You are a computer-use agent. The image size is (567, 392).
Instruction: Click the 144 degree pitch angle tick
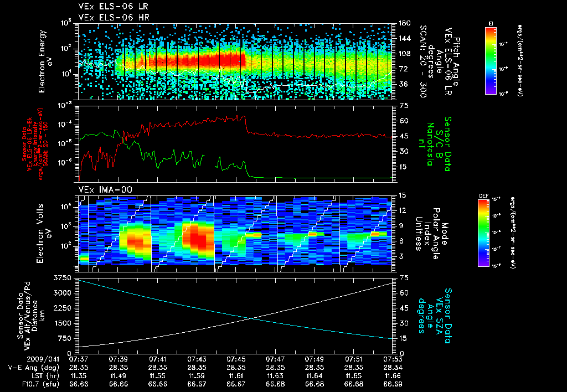pos(404,38)
